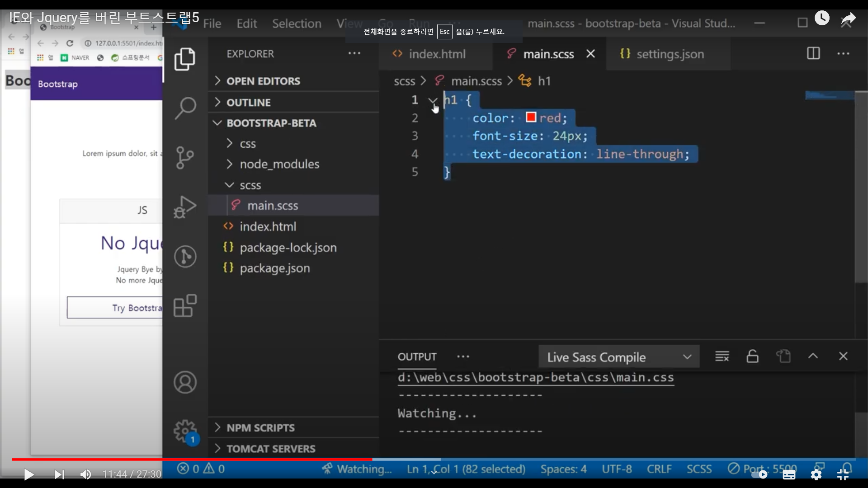Open output log in editor

click(x=783, y=357)
